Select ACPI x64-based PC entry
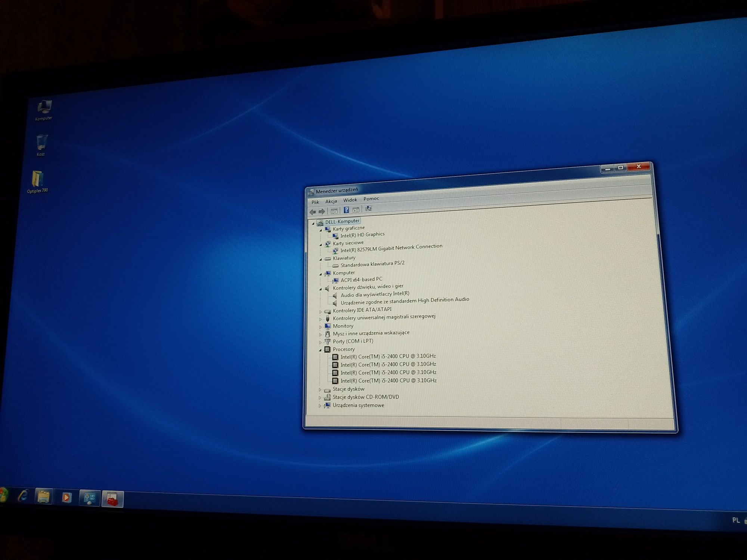Viewport: 747px width, 560px height. (x=361, y=279)
